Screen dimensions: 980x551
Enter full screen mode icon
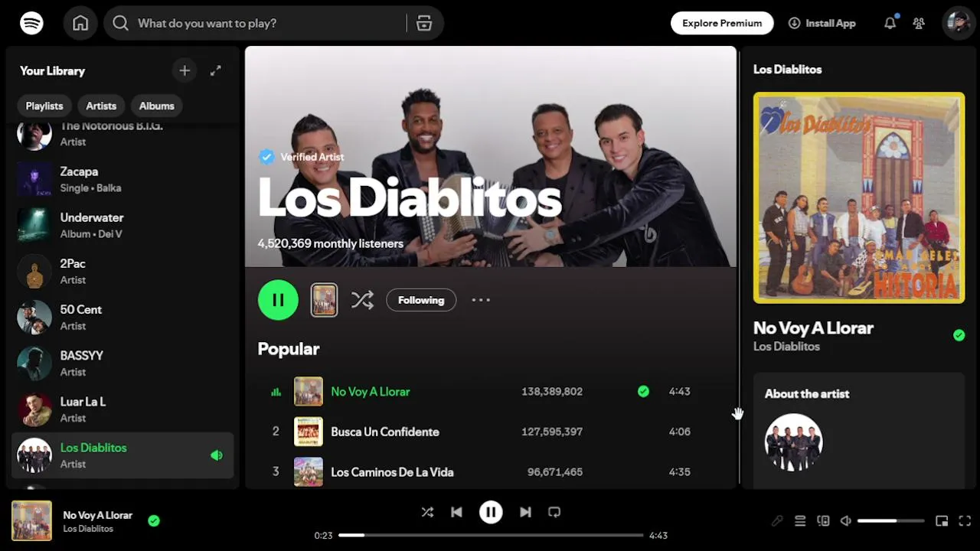pyautogui.click(x=965, y=520)
